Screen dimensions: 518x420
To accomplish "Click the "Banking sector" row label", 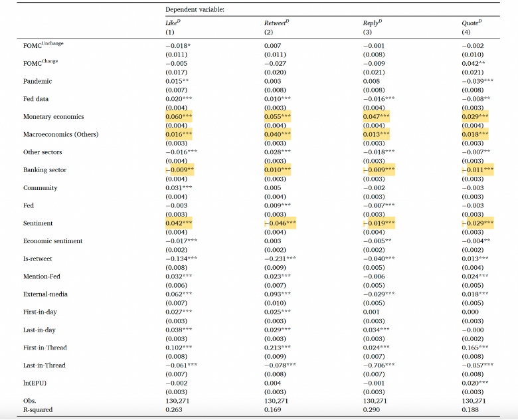I will pos(44,170).
